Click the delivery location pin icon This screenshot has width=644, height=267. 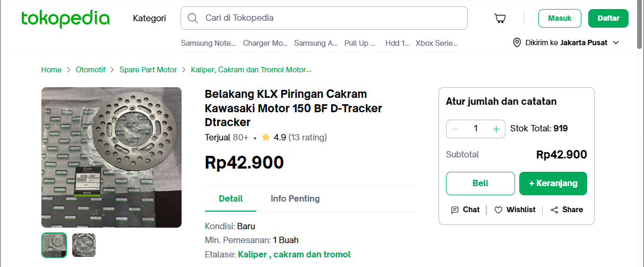tap(517, 43)
